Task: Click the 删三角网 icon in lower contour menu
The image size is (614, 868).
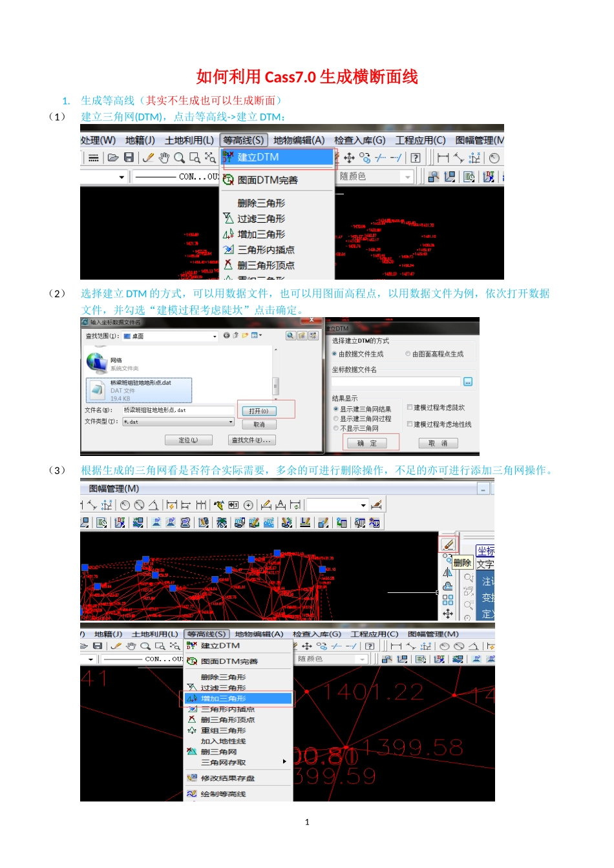Action: pyautogui.click(x=192, y=752)
